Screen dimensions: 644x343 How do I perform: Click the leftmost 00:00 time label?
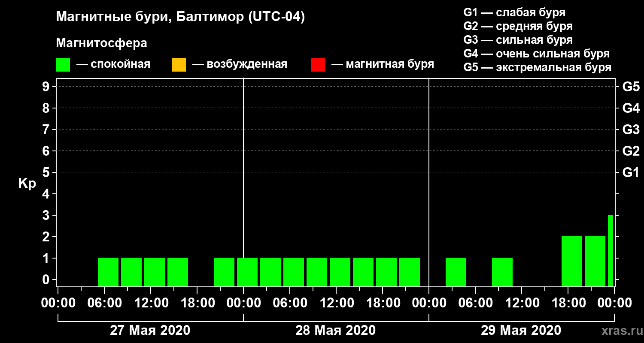click(x=58, y=303)
